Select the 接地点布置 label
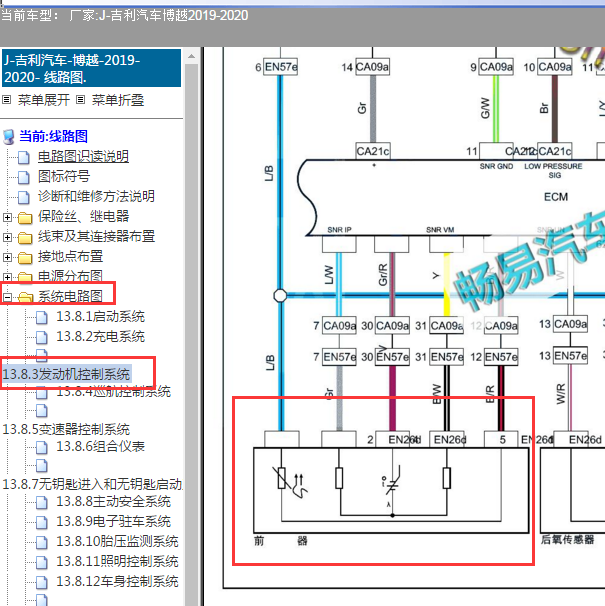Viewport: 605px width, 606px height. tap(70, 257)
